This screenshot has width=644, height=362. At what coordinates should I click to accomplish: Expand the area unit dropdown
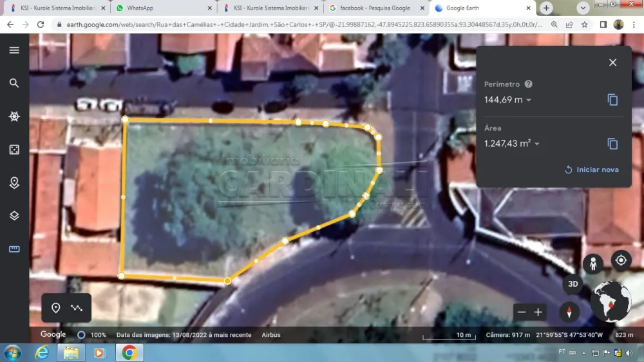click(536, 144)
